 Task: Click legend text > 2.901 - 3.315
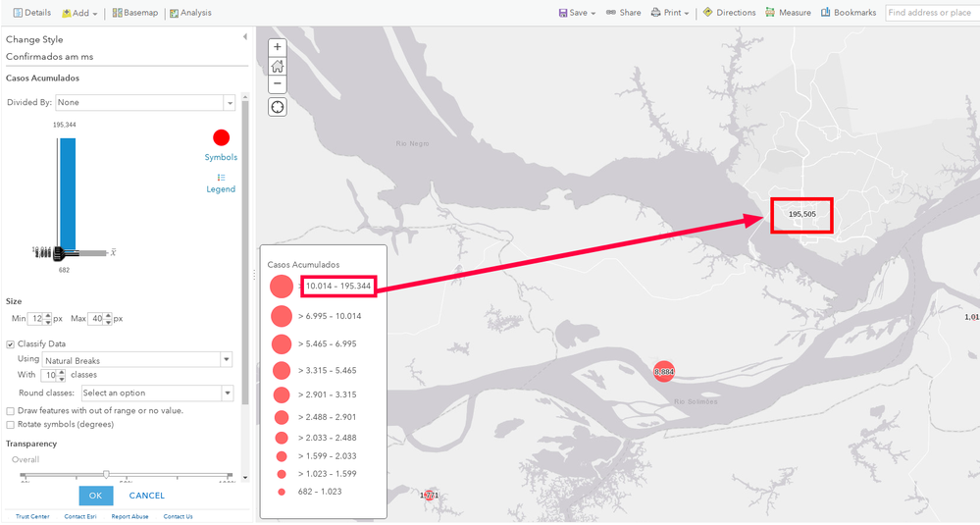327,395
